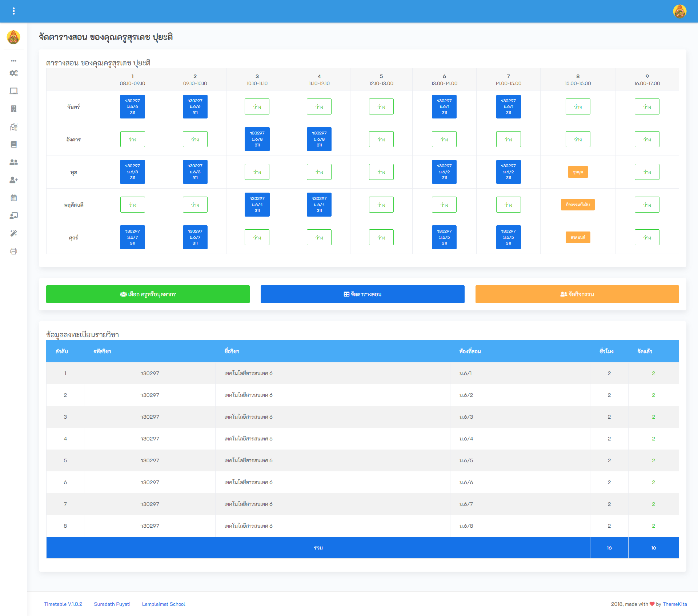
Task: Open the printer icon in the sidebar
Action: [x=14, y=251]
